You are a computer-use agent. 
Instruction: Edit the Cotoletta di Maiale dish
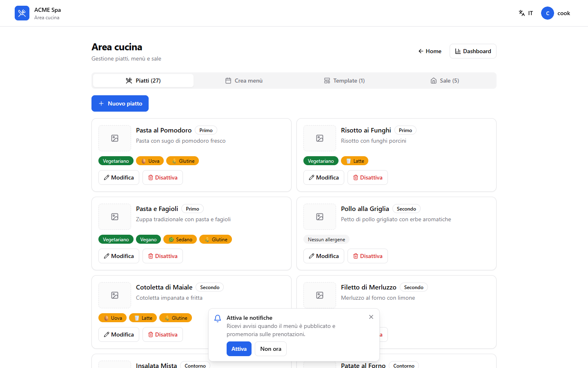click(x=119, y=334)
